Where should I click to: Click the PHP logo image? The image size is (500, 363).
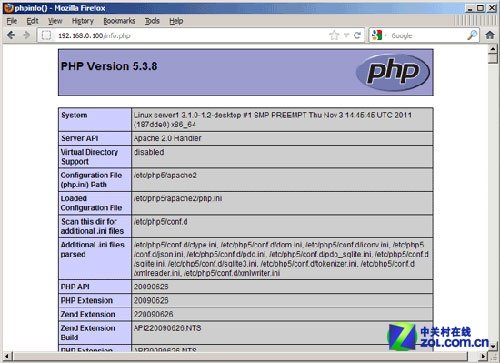tap(393, 72)
